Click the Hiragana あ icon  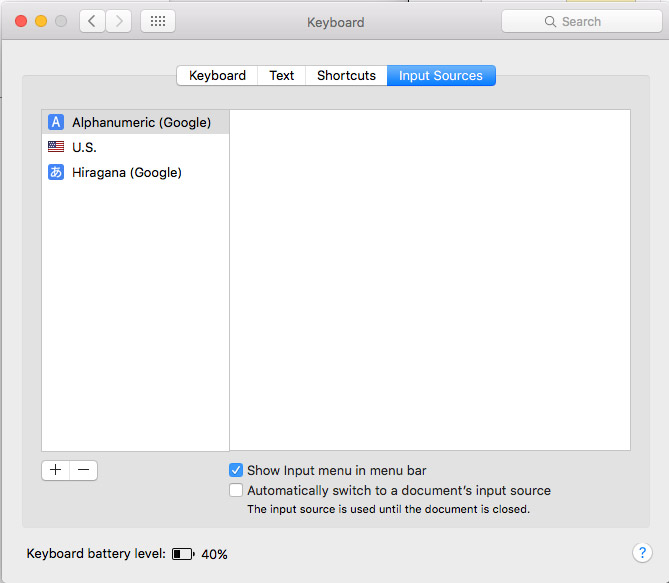(56, 172)
